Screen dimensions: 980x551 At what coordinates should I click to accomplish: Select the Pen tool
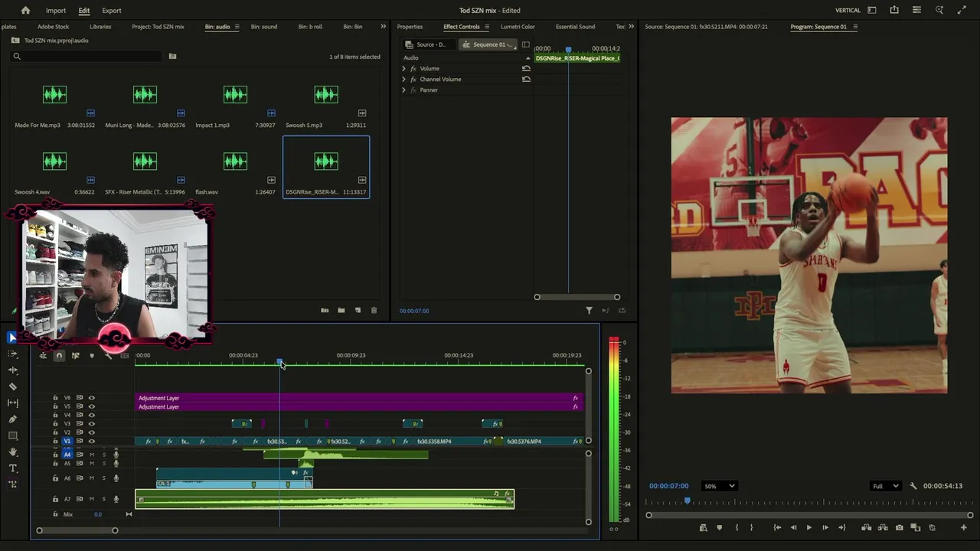[12, 419]
